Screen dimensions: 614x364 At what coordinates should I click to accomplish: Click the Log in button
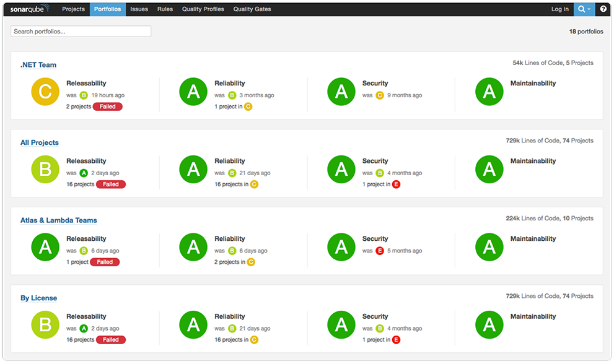559,9
